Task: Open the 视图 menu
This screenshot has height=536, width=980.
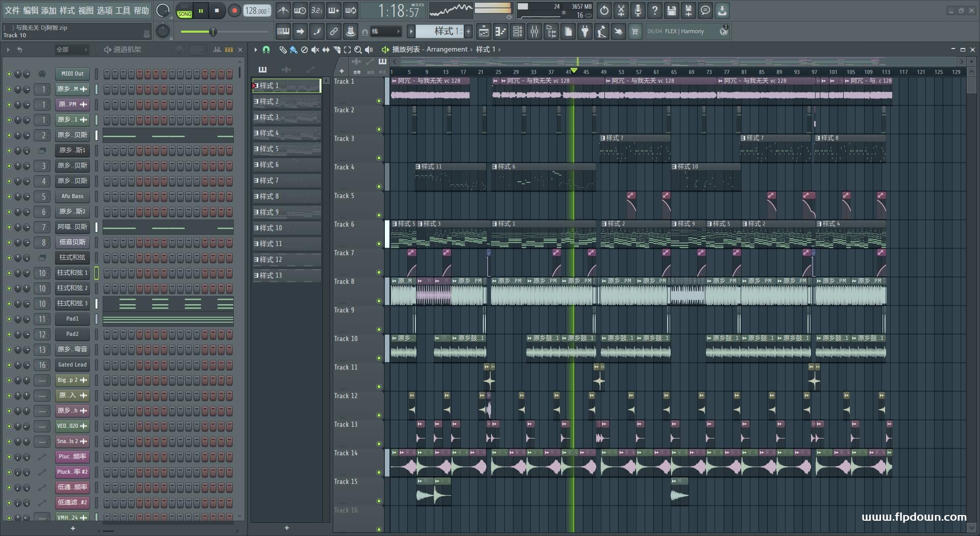Action: coord(86,10)
